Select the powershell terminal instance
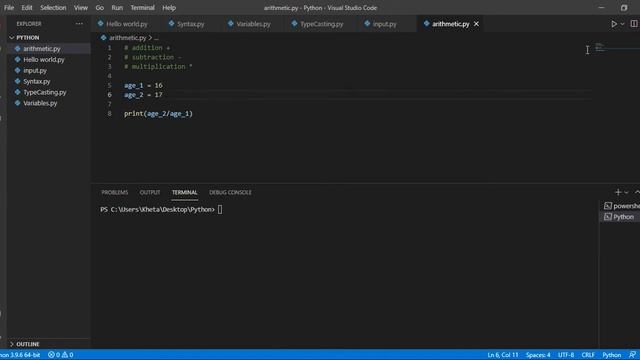This screenshot has height=360, width=640. 622,206
